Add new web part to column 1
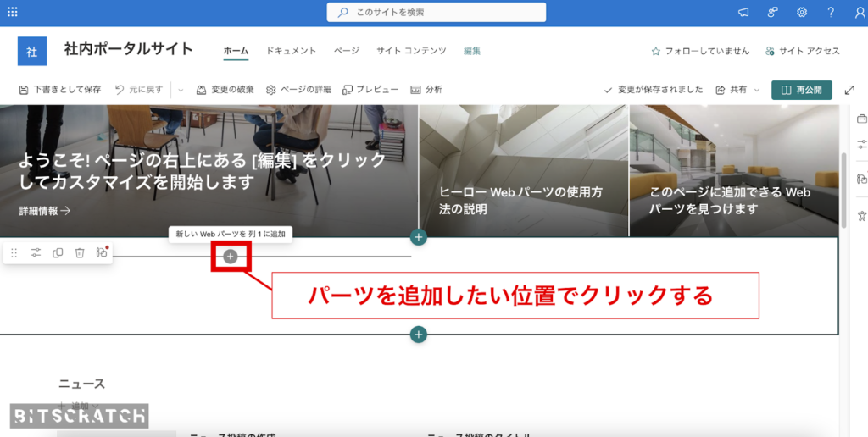This screenshot has height=437, width=868. pyautogui.click(x=230, y=256)
